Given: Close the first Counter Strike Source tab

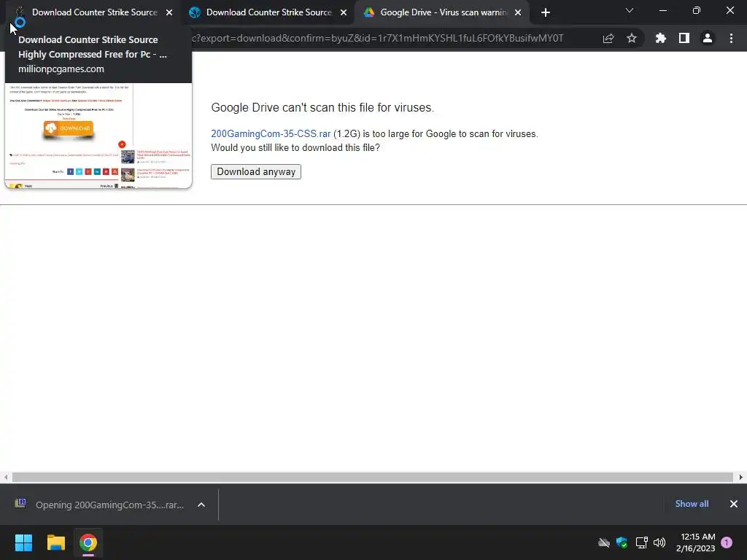Looking at the screenshot, I should (x=169, y=12).
